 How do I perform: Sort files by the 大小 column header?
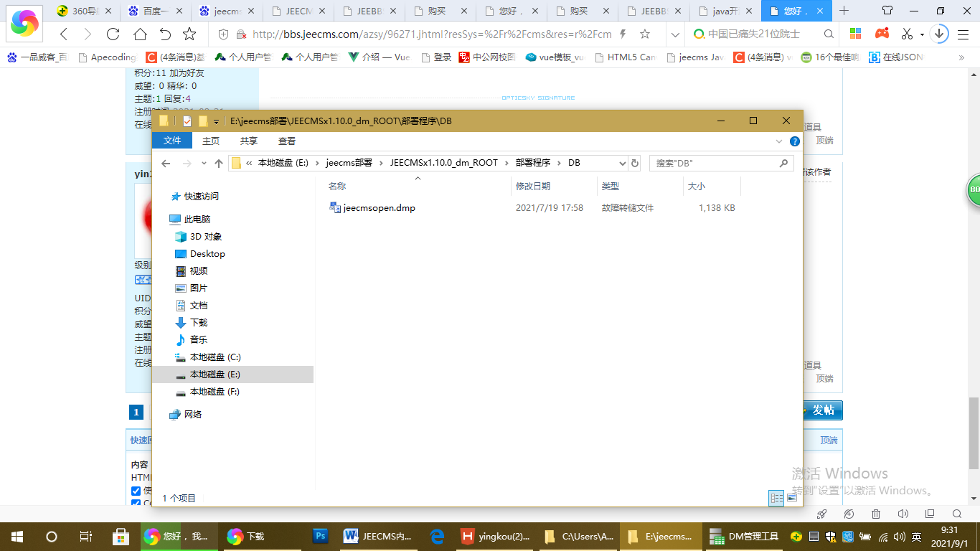[697, 187]
